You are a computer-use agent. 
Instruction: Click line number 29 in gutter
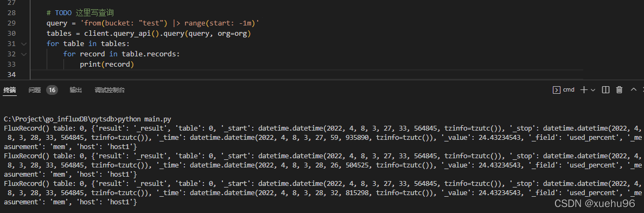click(11, 23)
